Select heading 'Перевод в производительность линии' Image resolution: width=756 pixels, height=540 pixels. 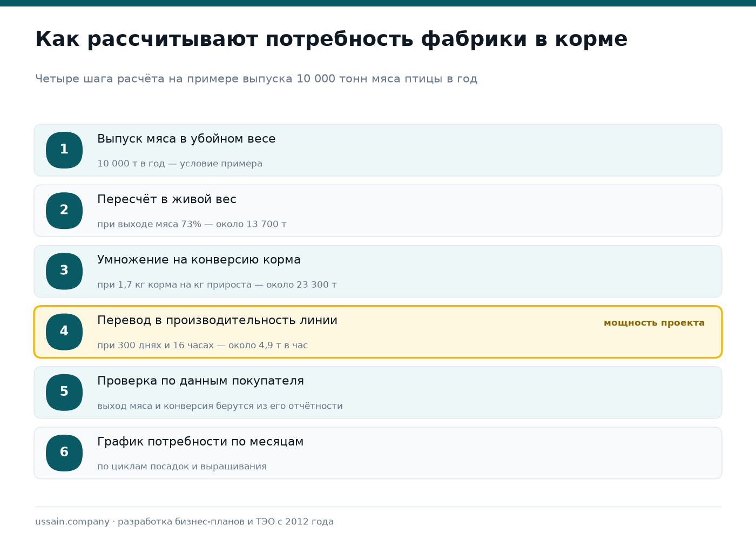pos(217,320)
